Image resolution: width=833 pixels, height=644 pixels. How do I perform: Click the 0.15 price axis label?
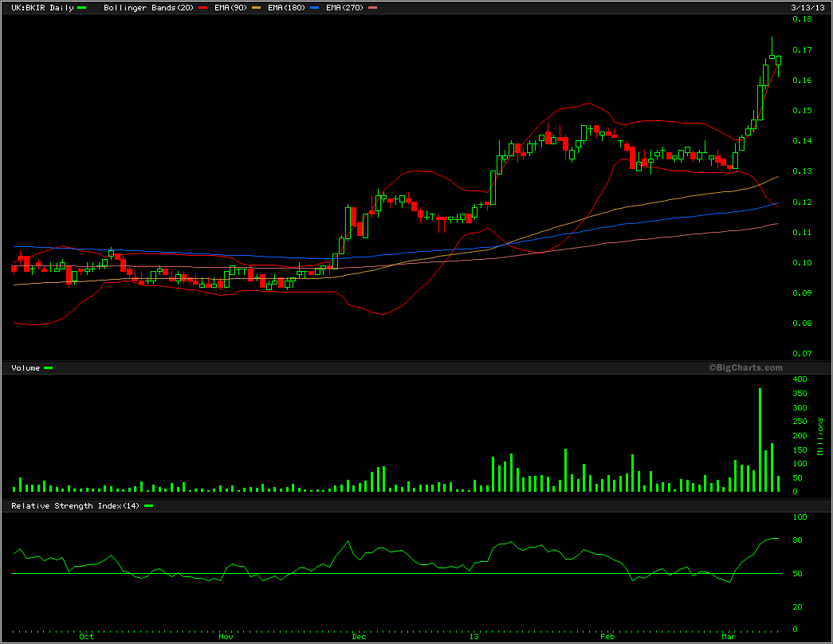(802, 111)
